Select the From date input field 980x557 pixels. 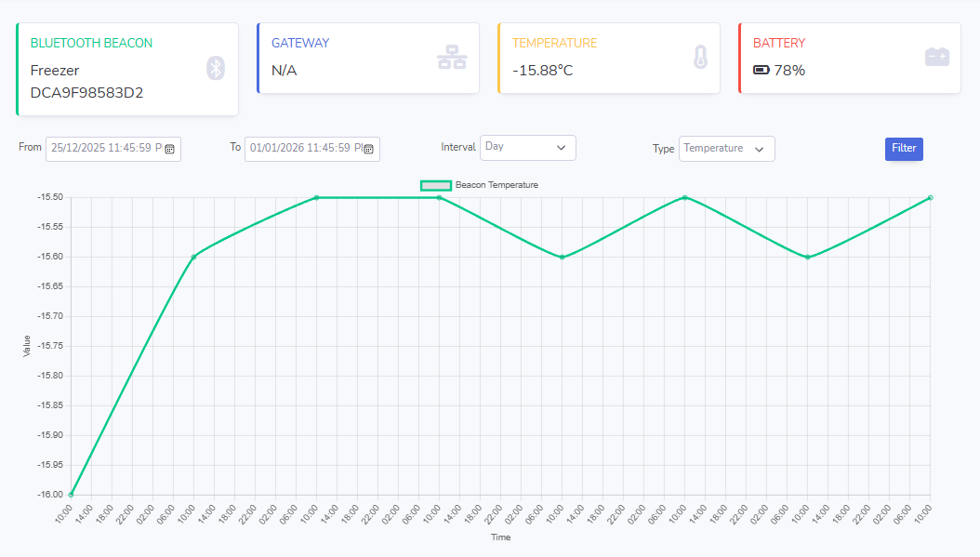[107, 149]
